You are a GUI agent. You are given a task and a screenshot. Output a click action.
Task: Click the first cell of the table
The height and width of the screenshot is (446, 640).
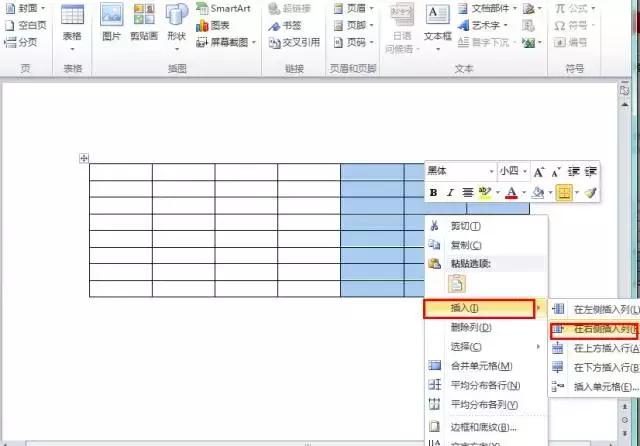click(x=121, y=172)
